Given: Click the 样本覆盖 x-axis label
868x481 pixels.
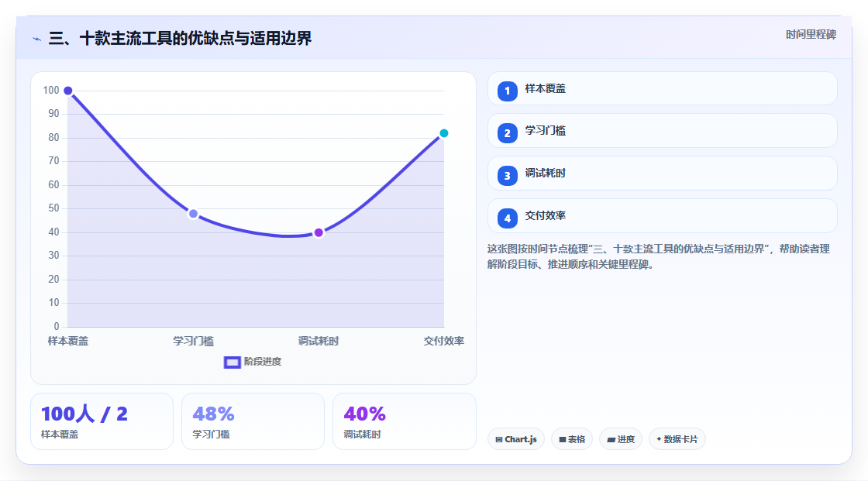Looking at the screenshot, I should (x=68, y=341).
